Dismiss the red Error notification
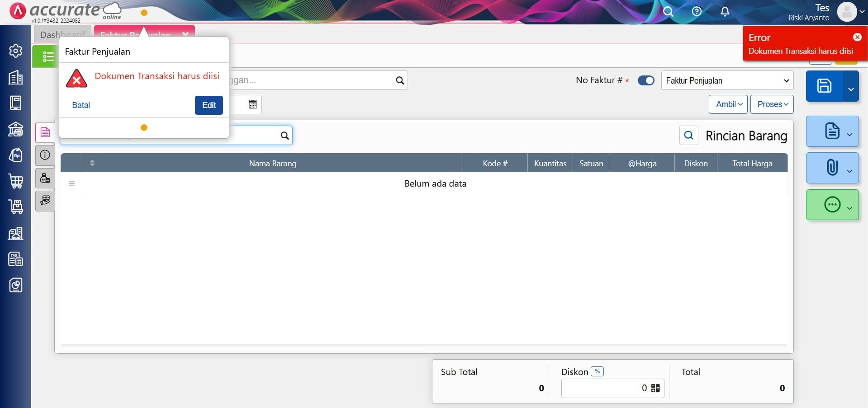Viewport: 868px width, 408px height. tap(857, 37)
